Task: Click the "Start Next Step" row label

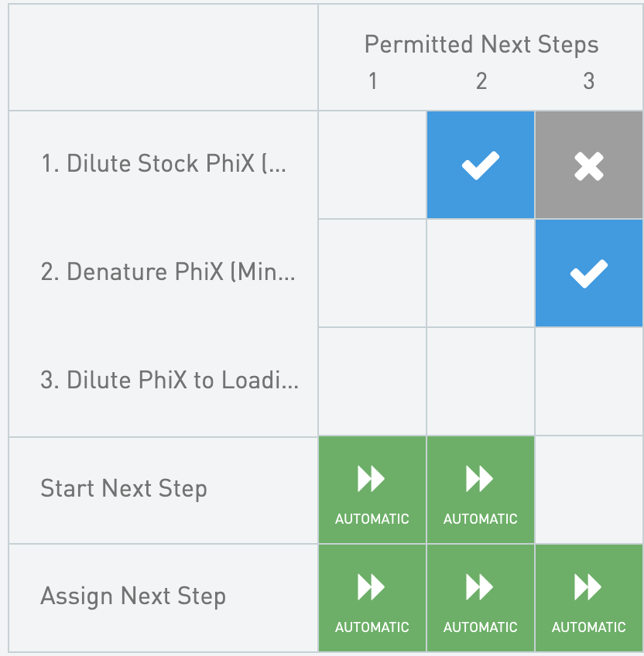Action: coord(124,489)
